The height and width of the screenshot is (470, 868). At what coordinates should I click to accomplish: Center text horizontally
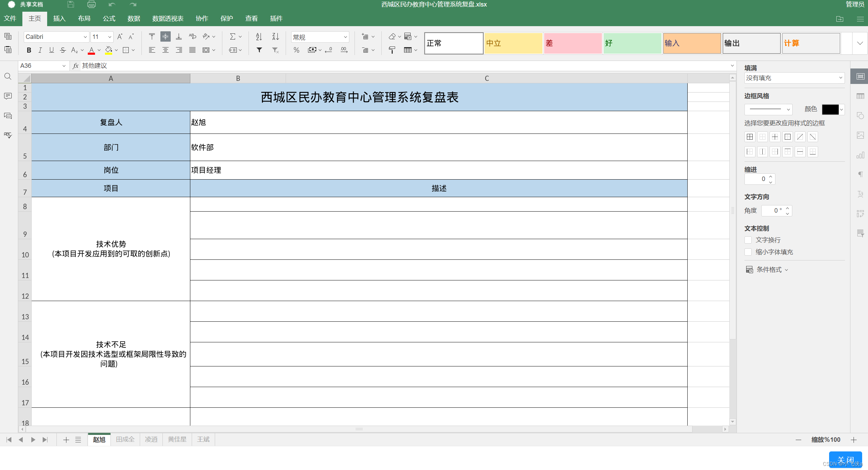[166, 50]
